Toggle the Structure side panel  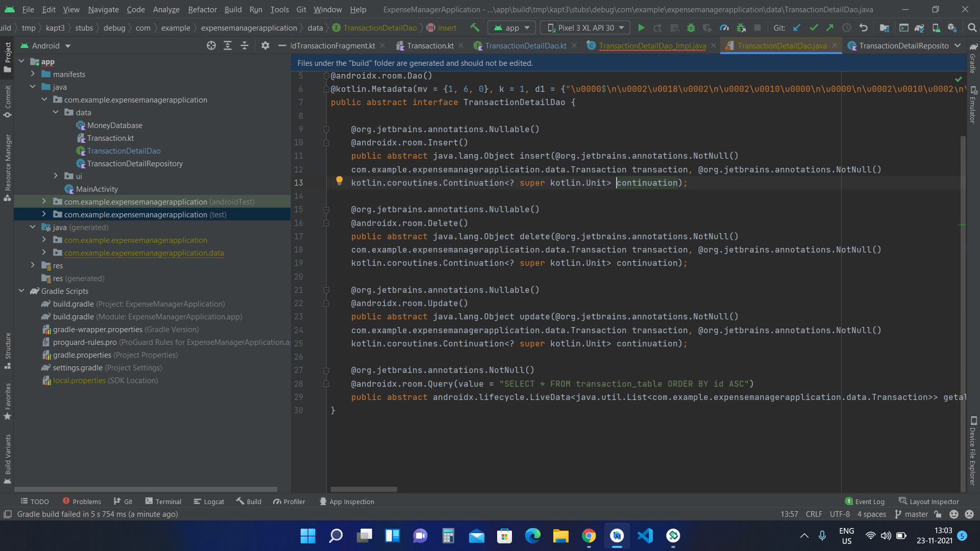[7, 351]
